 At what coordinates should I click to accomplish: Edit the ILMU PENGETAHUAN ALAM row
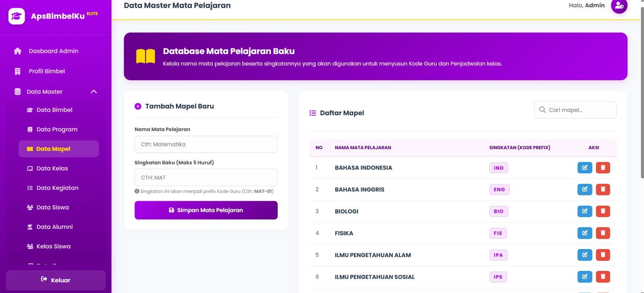click(585, 255)
